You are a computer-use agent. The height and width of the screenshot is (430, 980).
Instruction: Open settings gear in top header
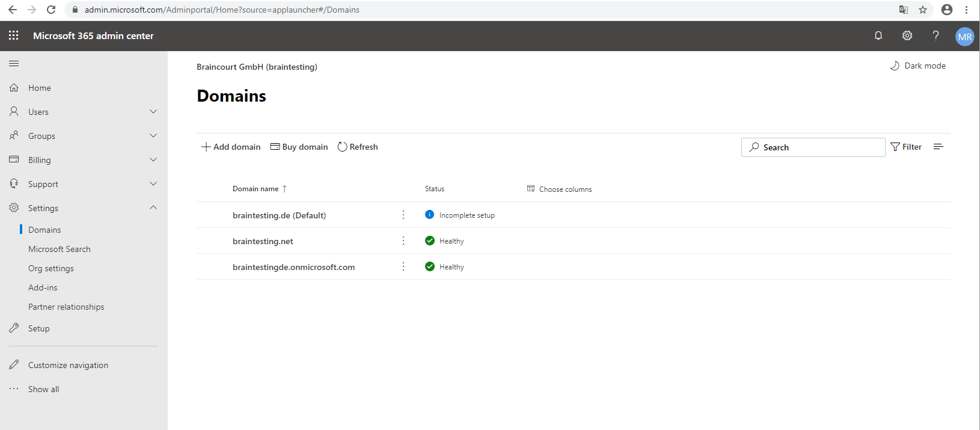tap(907, 35)
